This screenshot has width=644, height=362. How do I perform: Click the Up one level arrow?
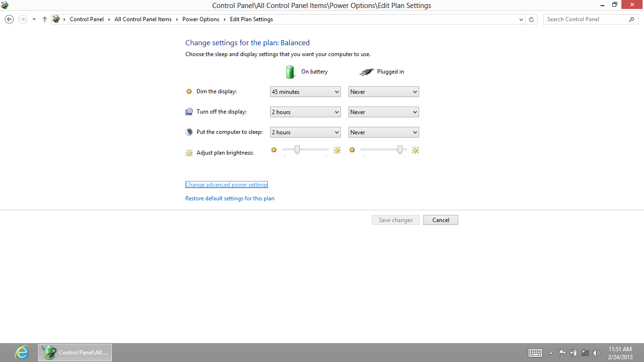click(x=45, y=19)
